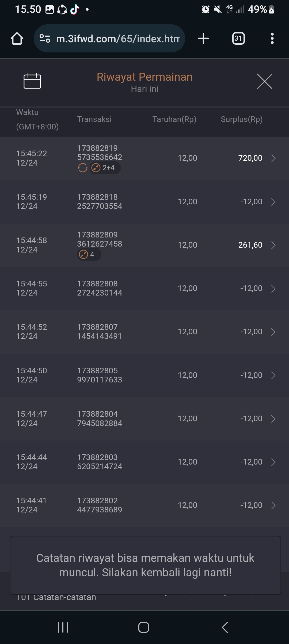Tap the respin icon on 15:45:22 row
Screen dimensions: 289x644
(x=83, y=168)
